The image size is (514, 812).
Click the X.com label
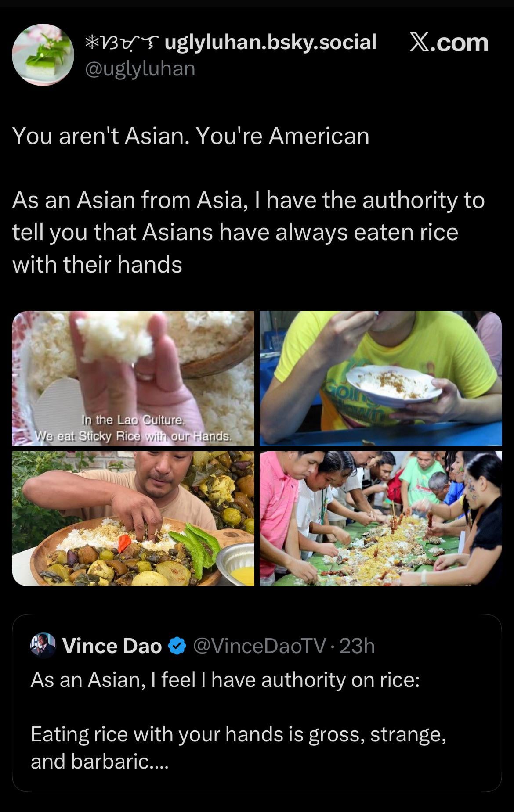449,43
